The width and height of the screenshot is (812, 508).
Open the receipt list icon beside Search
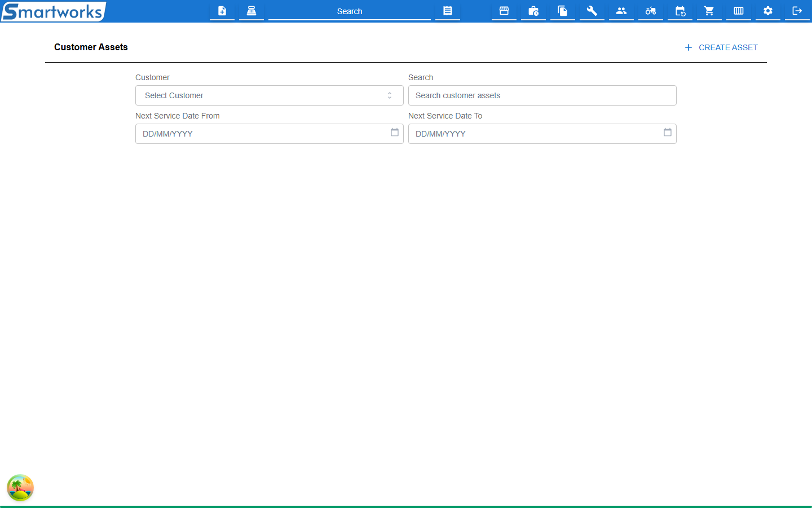click(x=448, y=11)
